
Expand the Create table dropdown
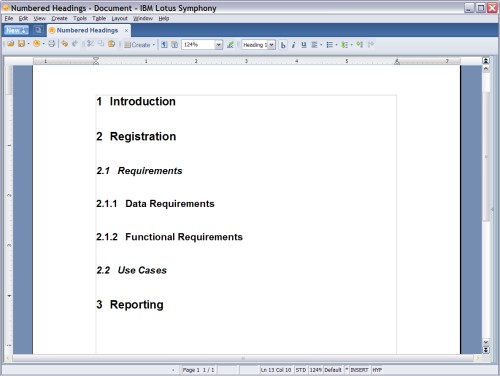click(x=154, y=45)
